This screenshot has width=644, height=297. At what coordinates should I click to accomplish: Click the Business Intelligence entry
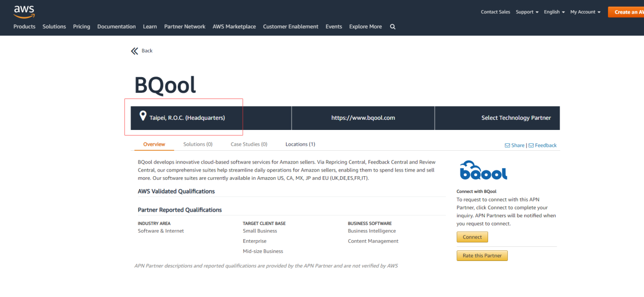[372, 231]
